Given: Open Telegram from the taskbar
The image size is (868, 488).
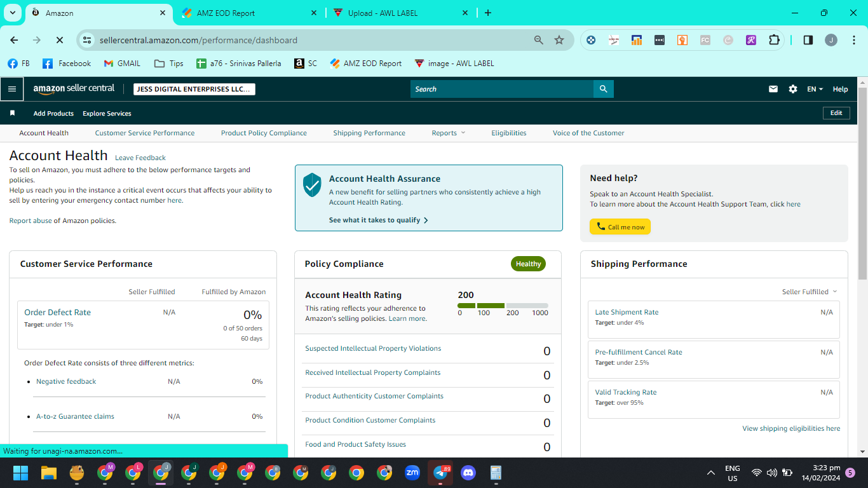Looking at the screenshot, I should point(440,473).
